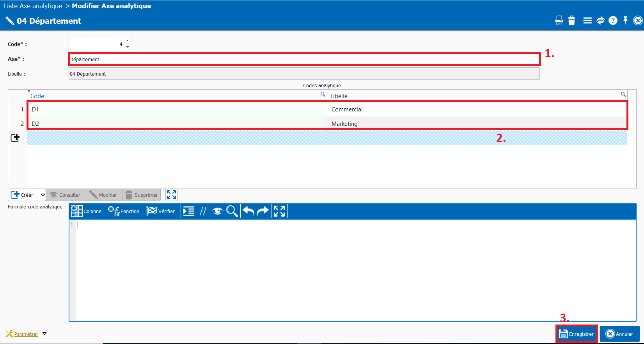Image resolution: width=644 pixels, height=344 pixels.
Task: Open the Créer dropdown arrow
Action: point(43,195)
